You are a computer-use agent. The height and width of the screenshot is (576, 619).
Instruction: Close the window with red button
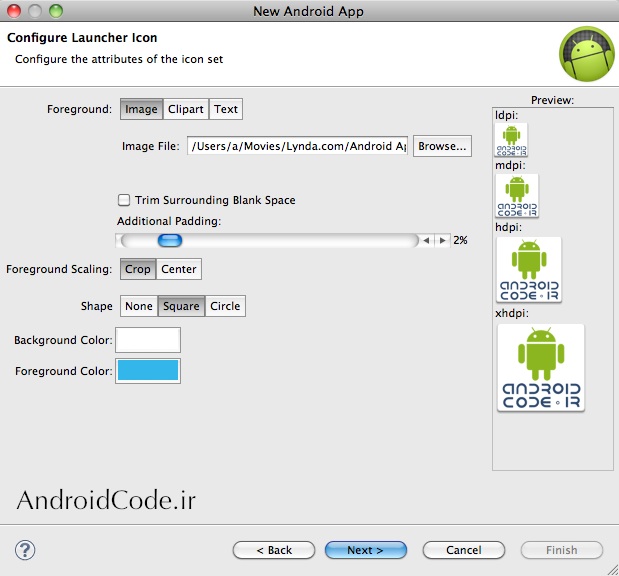coord(14,11)
